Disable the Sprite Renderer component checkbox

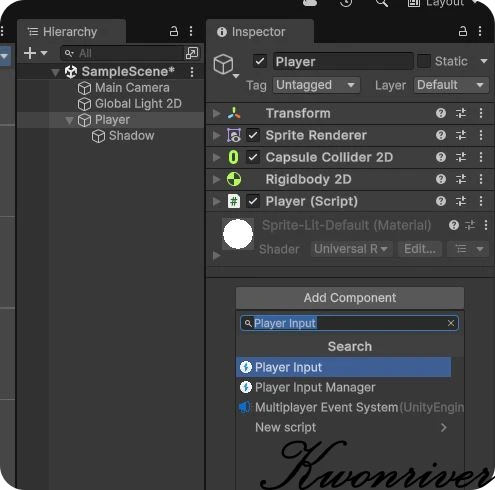pos(253,135)
